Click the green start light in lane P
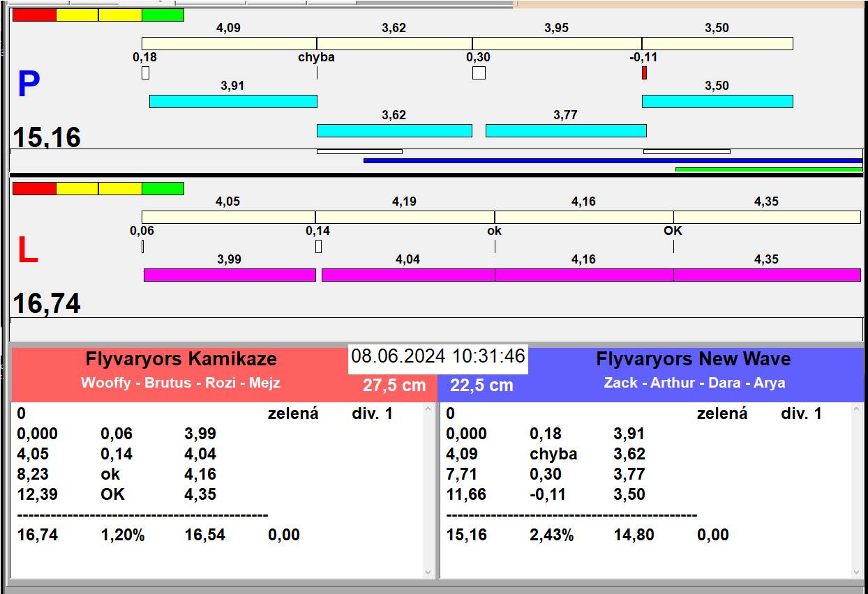The image size is (868, 594). pyautogui.click(x=163, y=15)
